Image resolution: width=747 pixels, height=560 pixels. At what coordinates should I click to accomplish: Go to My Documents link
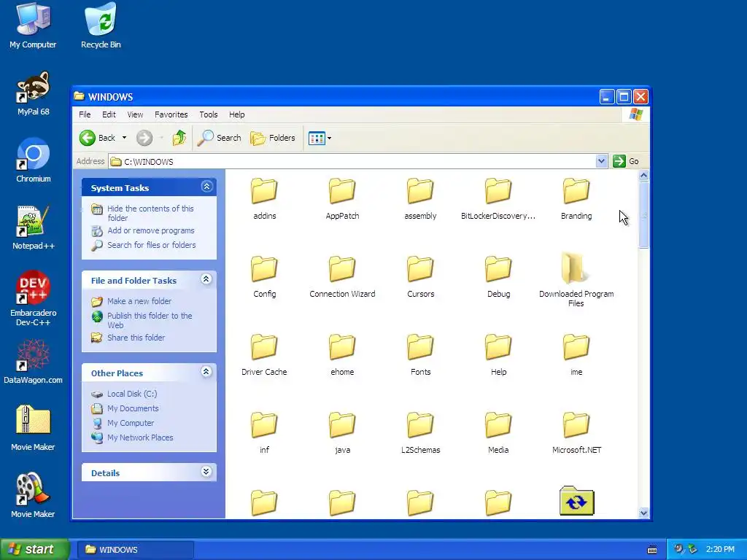[x=133, y=408]
